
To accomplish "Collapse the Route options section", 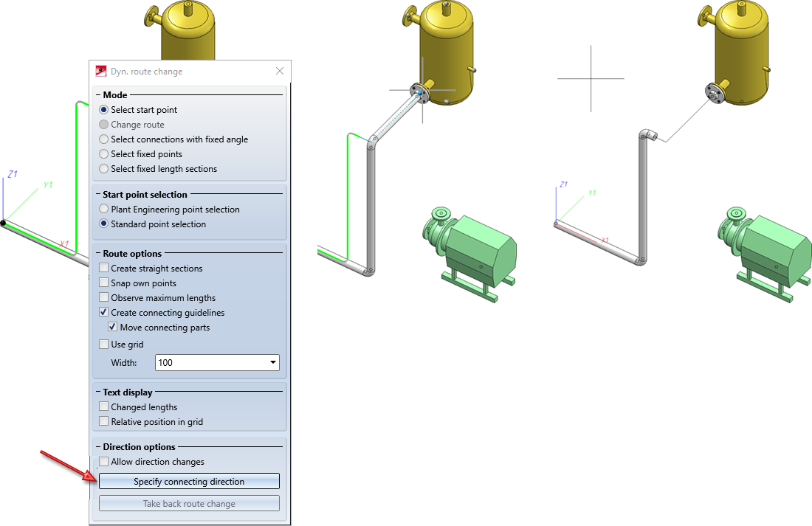I will [x=98, y=254].
